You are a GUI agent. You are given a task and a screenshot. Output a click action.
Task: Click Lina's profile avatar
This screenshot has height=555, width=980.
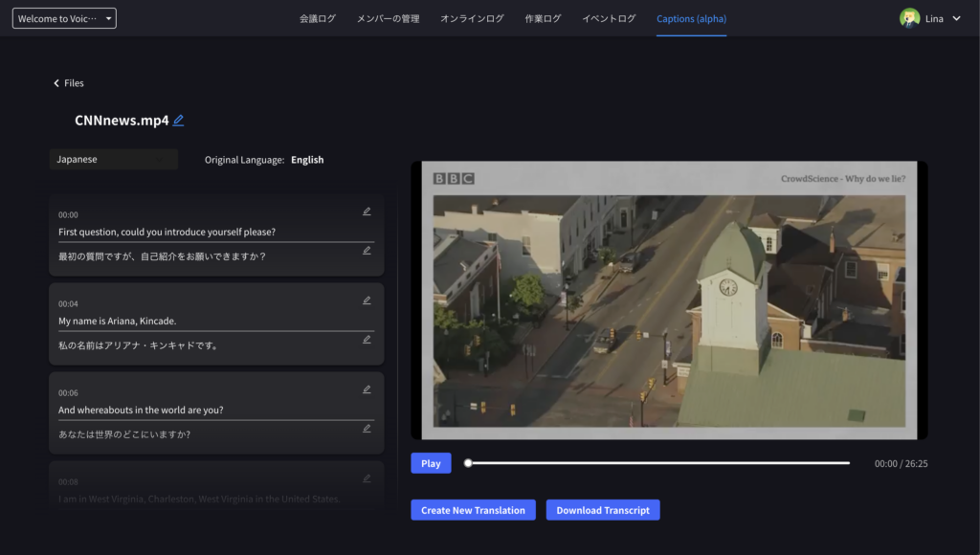[x=909, y=18]
